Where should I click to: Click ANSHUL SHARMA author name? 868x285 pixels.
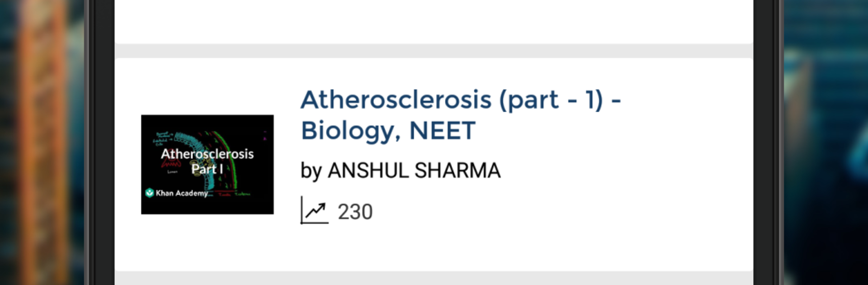point(414,171)
